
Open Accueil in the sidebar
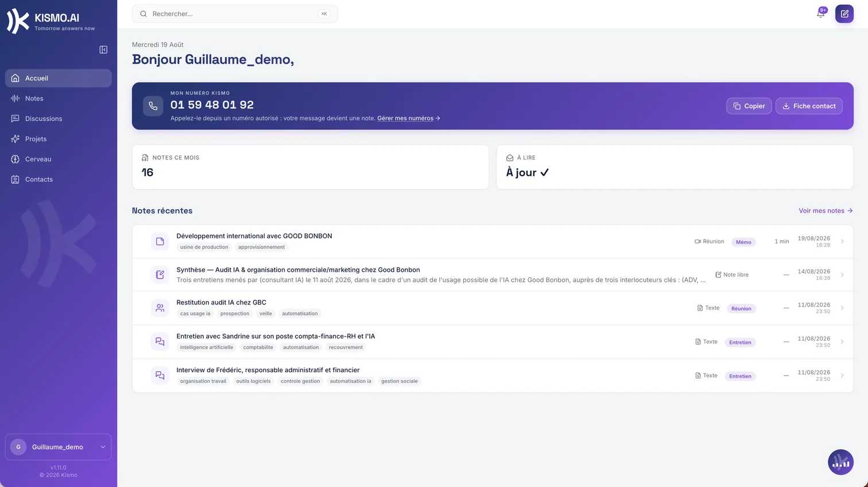click(x=59, y=78)
